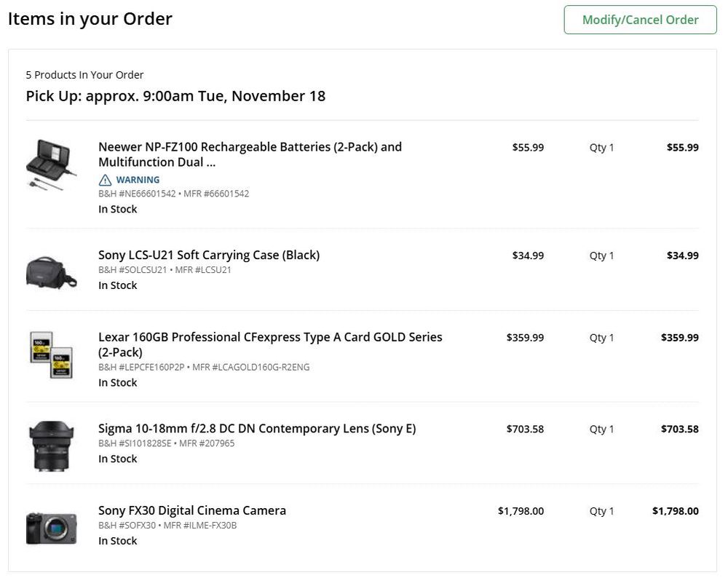The height and width of the screenshot is (578, 728).
Task: Open the Lexar CFexpress card product image
Action: click(51, 355)
